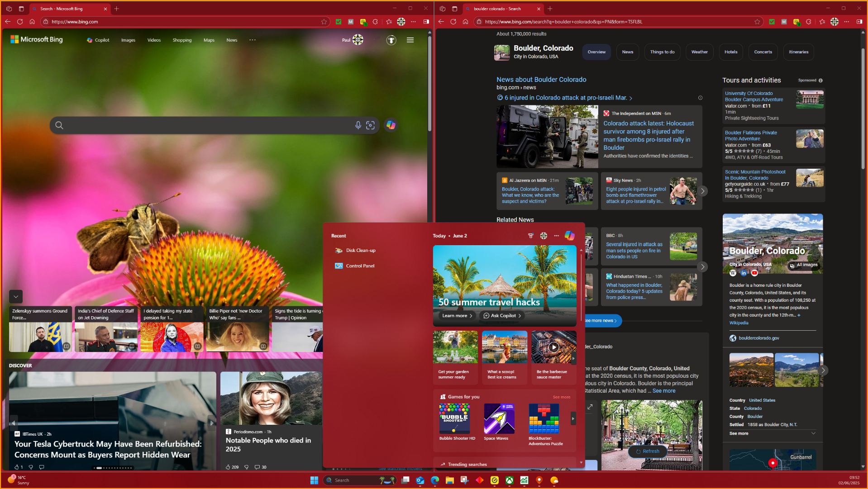Expand the 6 injured in Colorado attack headline arrow
The width and height of the screenshot is (868, 489).
[x=631, y=98]
